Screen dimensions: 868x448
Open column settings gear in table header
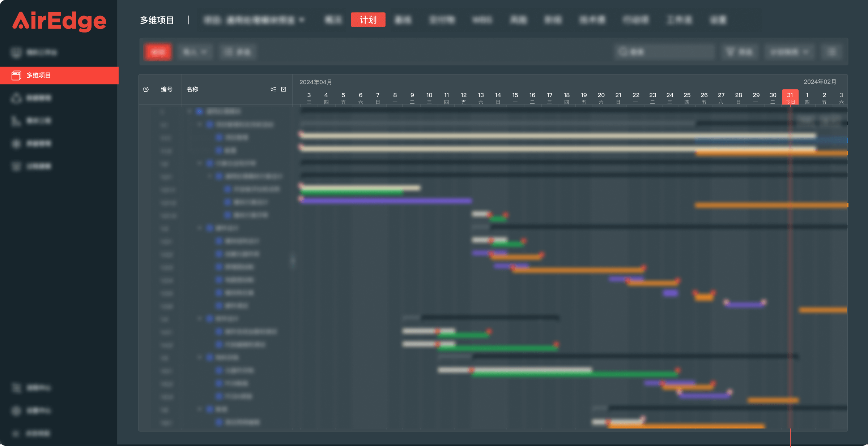click(146, 89)
